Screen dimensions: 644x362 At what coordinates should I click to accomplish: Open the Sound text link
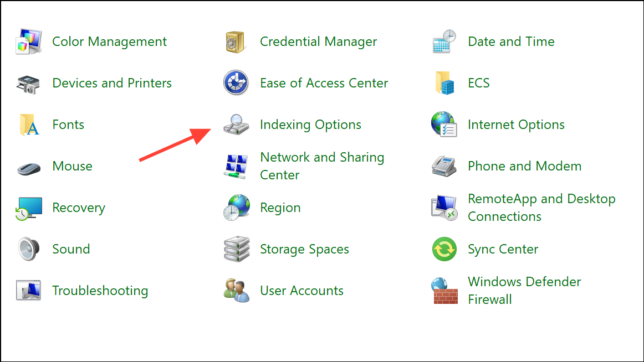point(71,249)
